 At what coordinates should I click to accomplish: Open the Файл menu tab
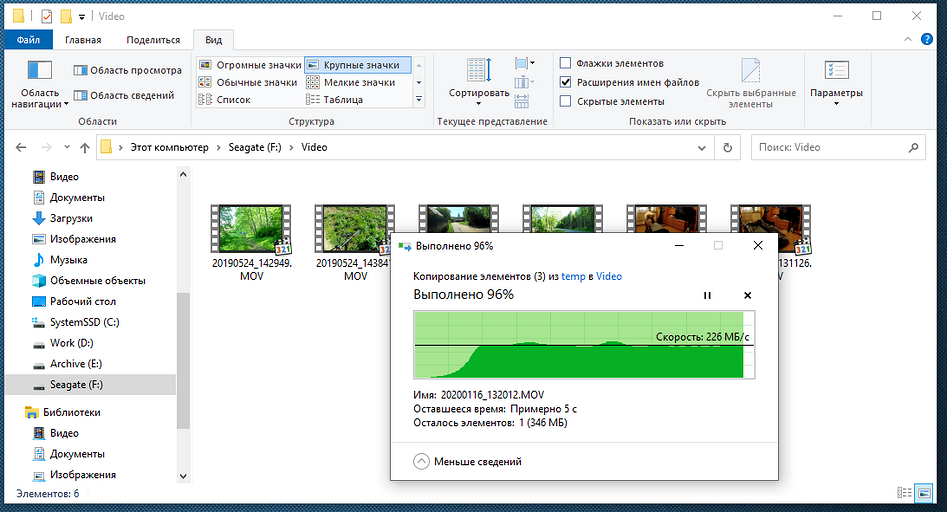tap(29, 40)
